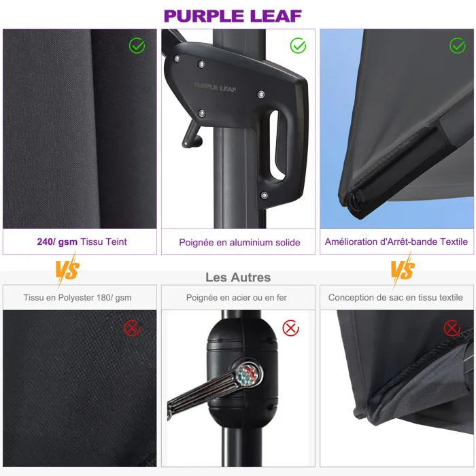
Task: Click the 'Les Autres' heading
Action: tap(238, 277)
